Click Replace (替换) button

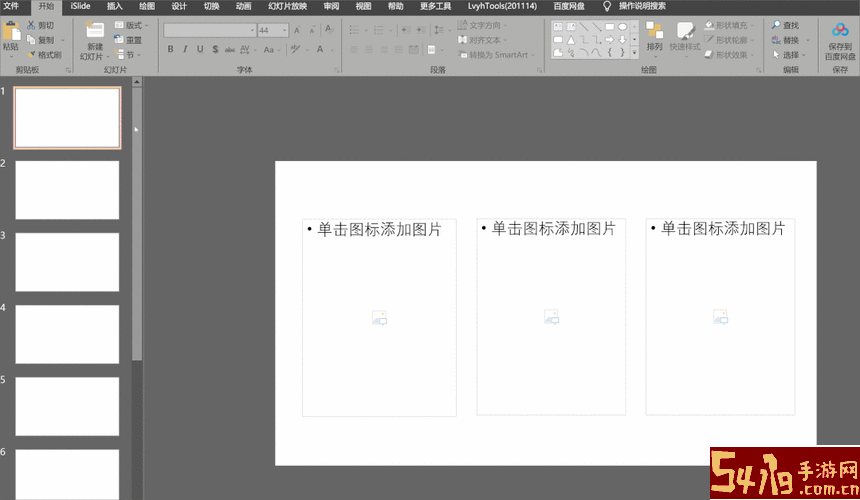pos(790,40)
